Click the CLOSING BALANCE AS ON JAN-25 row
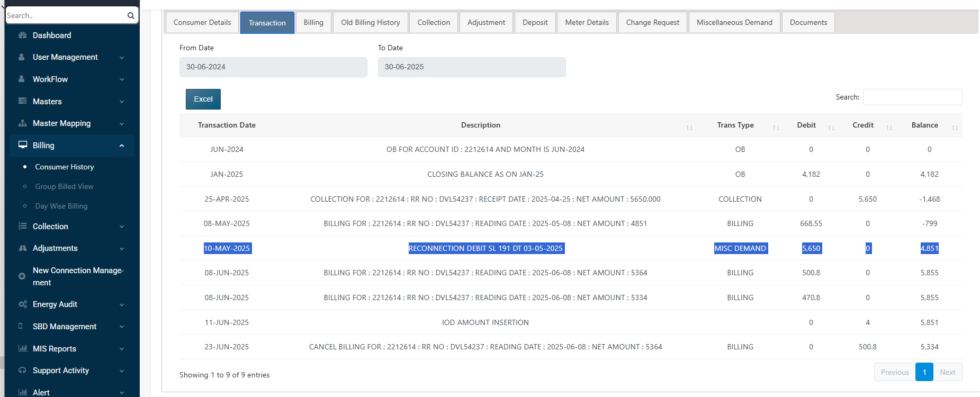This screenshot has height=397, width=980. click(x=571, y=174)
